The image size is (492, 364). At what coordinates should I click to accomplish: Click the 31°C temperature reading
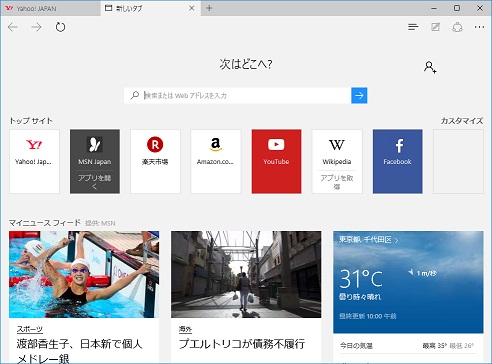point(361,279)
